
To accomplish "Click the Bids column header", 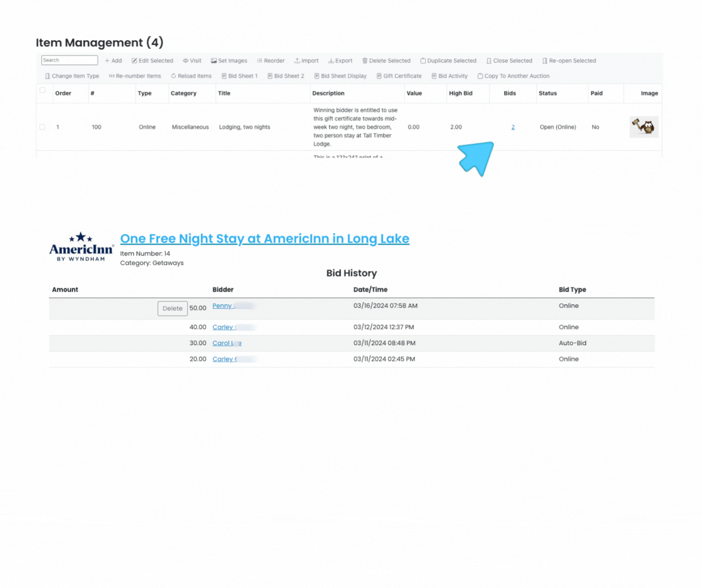I will [x=510, y=93].
